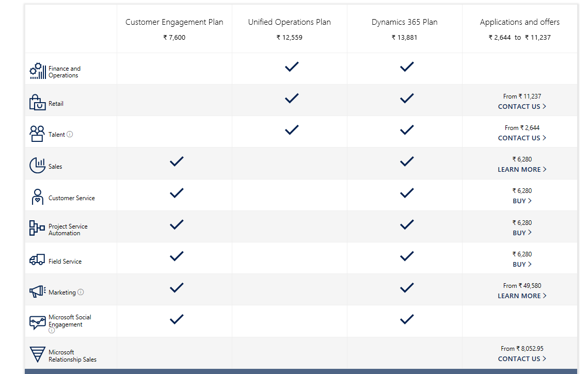Click the Microsoft Relationship Sales funnel icon
588x374 pixels.
point(37,354)
